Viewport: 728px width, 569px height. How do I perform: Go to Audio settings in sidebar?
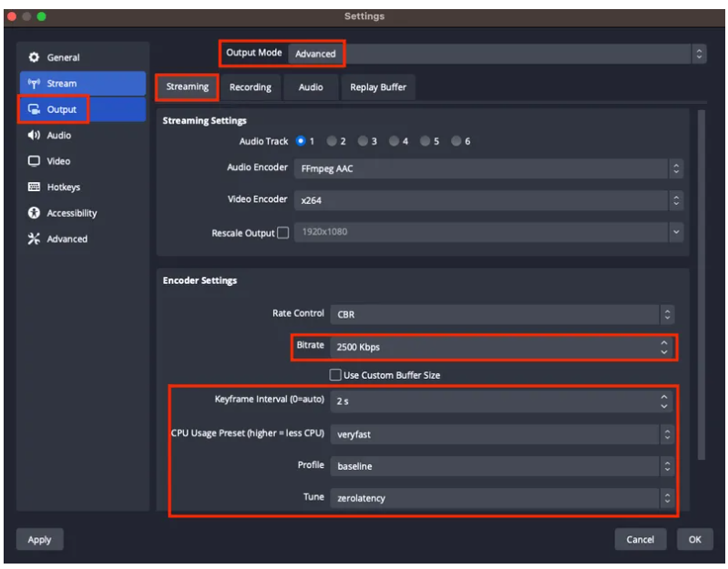[x=83, y=136]
